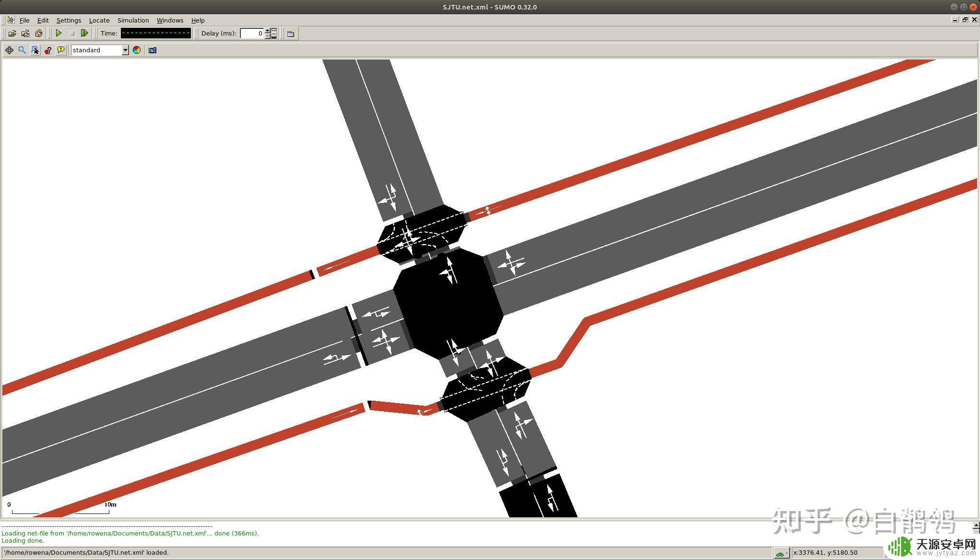Click the green car status bar button
Screen dimensions: 980x560
click(781, 553)
